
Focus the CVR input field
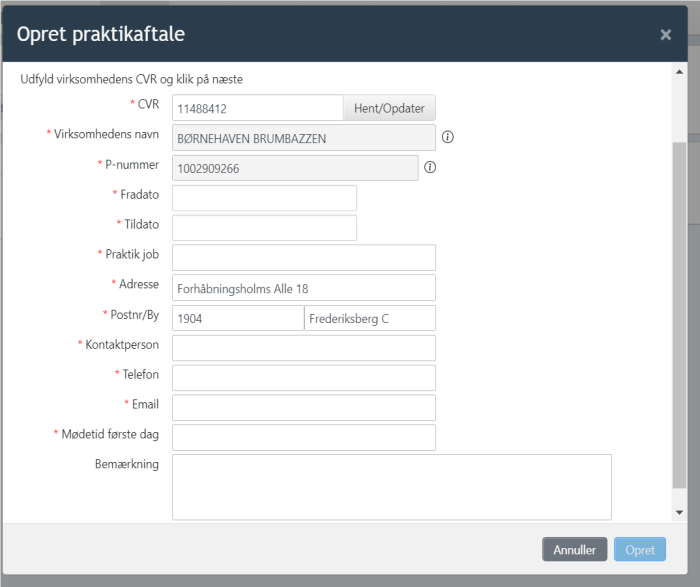coord(258,108)
